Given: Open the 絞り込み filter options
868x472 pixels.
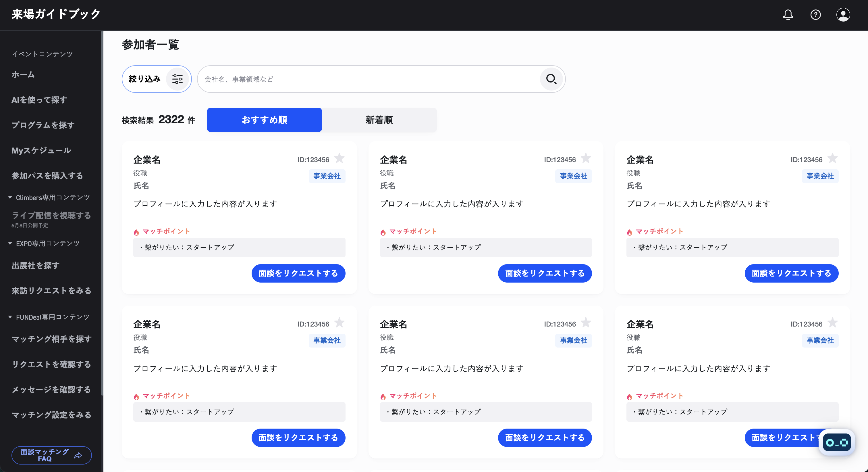Looking at the screenshot, I should 157,79.
